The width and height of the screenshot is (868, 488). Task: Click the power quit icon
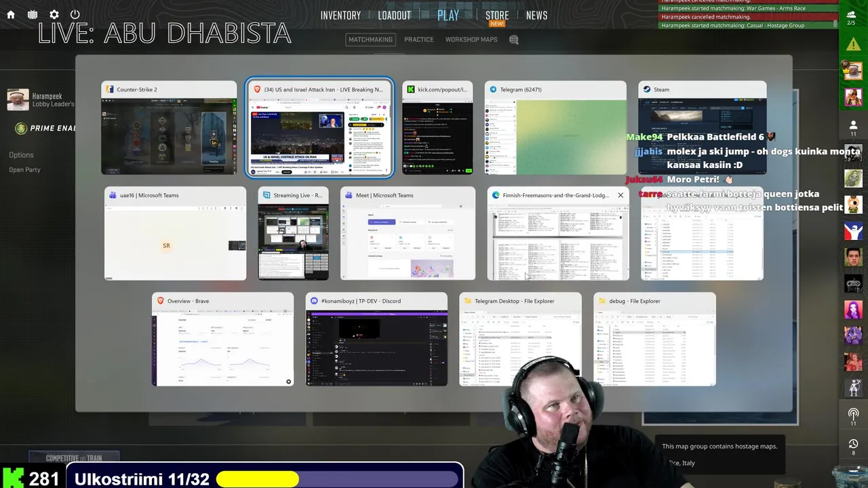(75, 14)
